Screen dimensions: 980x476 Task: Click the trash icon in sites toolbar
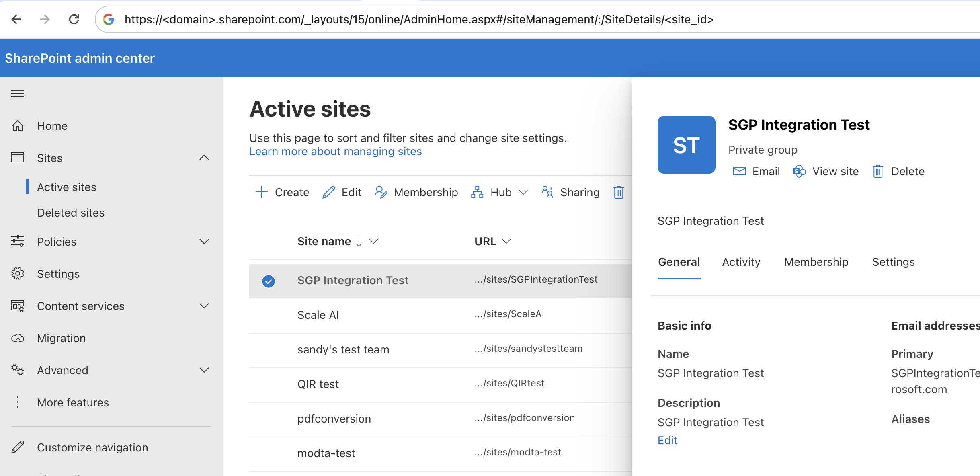coord(619,192)
